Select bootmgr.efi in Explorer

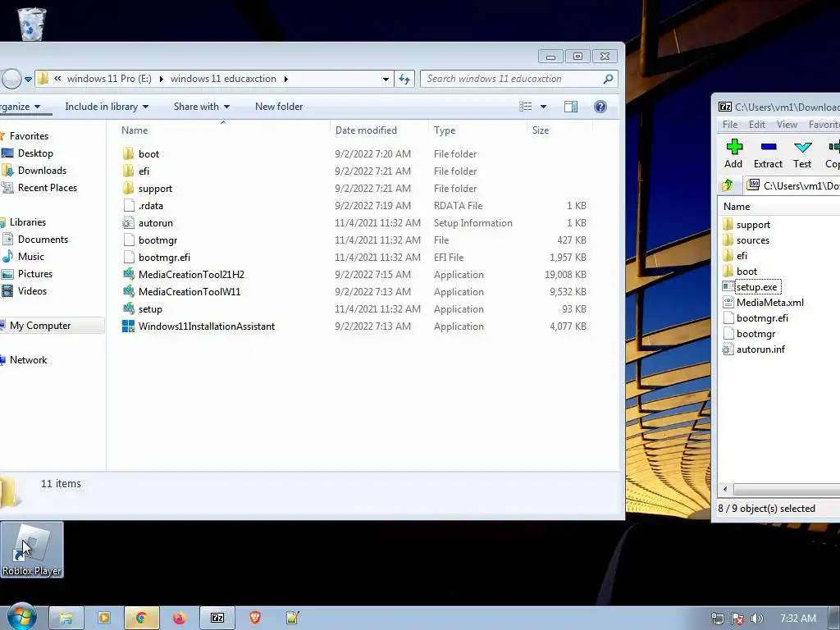pyautogui.click(x=164, y=258)
